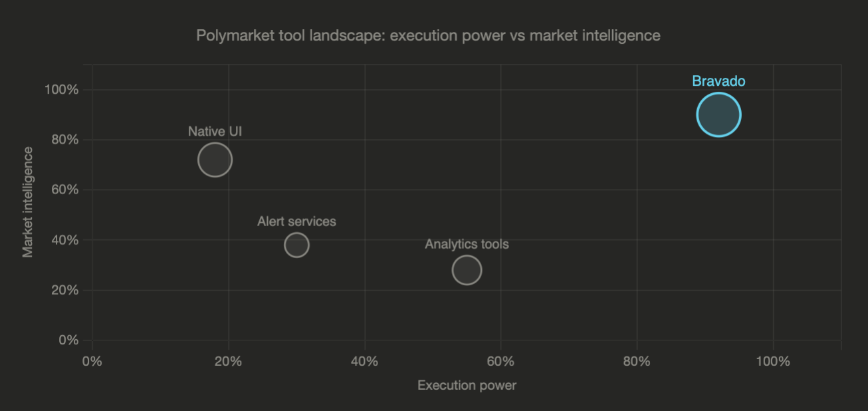Select the Native UI data bubble
Image resolution: width=868 pixels, height=411 pixels.
pos(215,160)
